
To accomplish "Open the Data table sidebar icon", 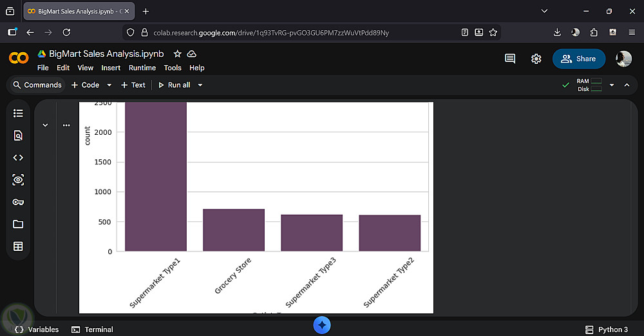I will [18, 246].
